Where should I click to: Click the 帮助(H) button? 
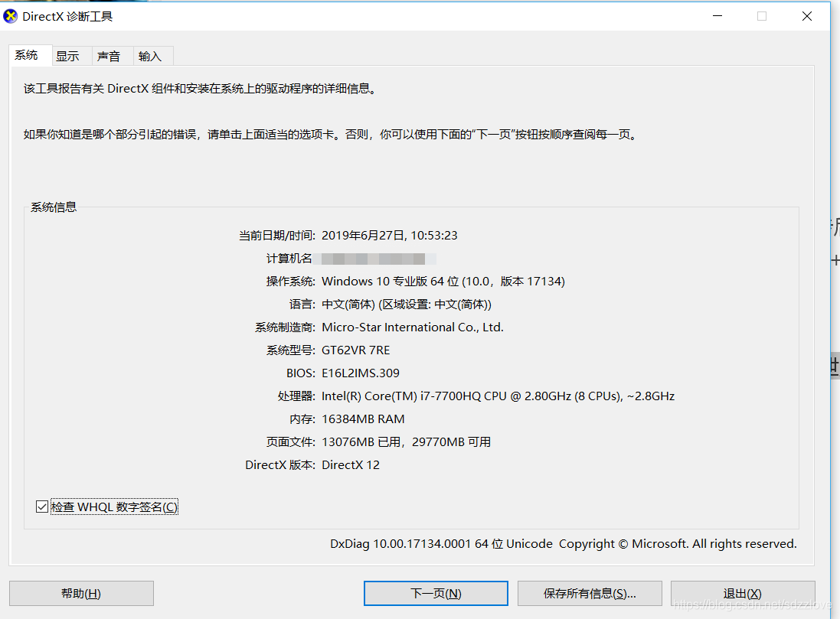click(81, 593)
